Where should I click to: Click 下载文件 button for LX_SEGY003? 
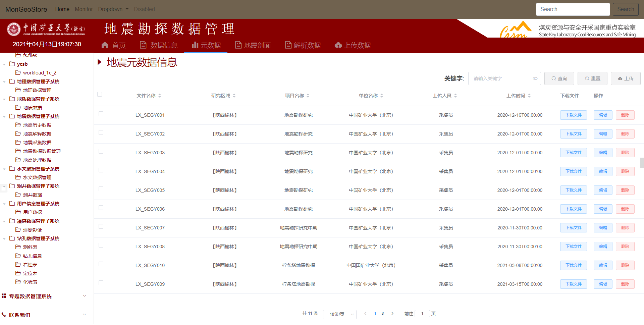573,153
